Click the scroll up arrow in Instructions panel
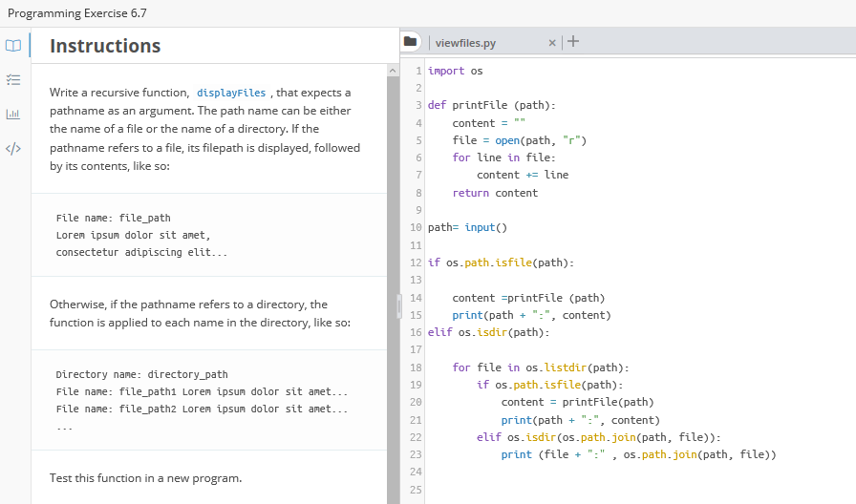 (x=393, y=71)
